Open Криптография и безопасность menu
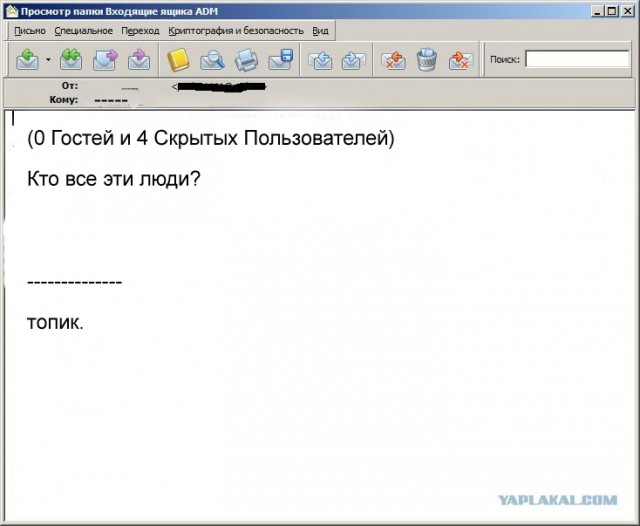 click(236, 31)
